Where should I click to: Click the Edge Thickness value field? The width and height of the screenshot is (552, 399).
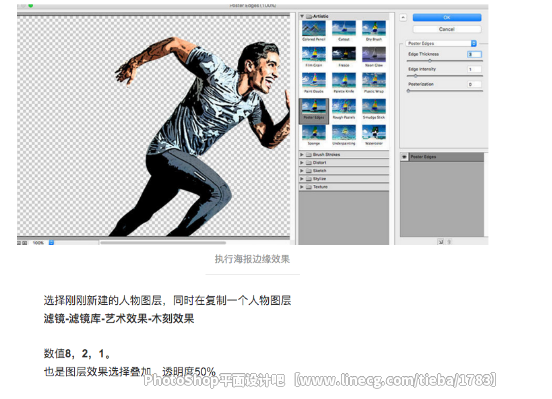474,54
